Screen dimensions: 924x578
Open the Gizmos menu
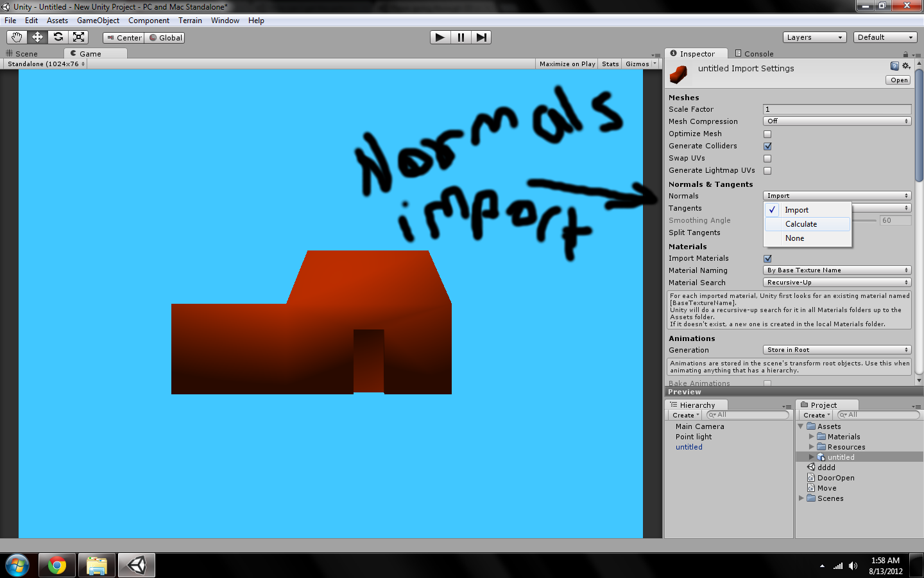[x=640, y=64]
